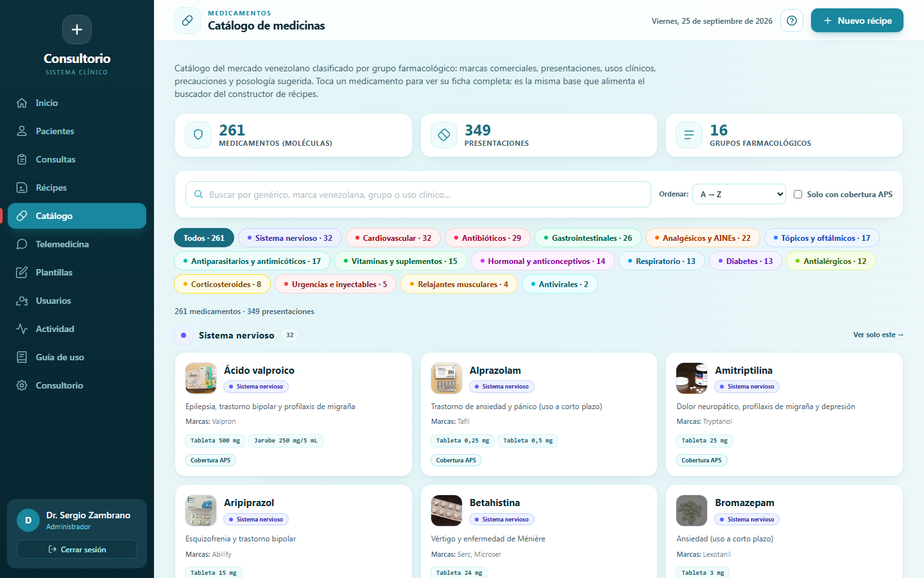Click the Nuevo récipe button
The image size is (924, 578).
pyautogui.click(x=857, y=21)
